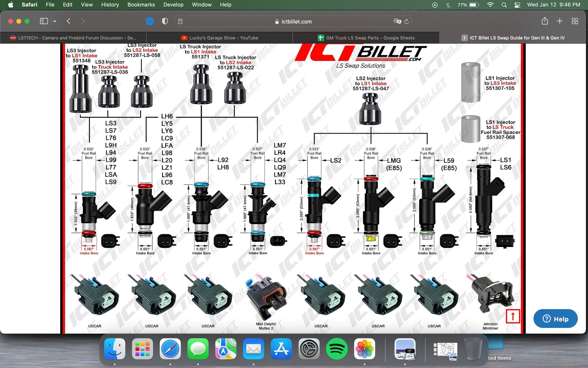Click the translate page icon

pyautogui.click(x=397, y=21)
